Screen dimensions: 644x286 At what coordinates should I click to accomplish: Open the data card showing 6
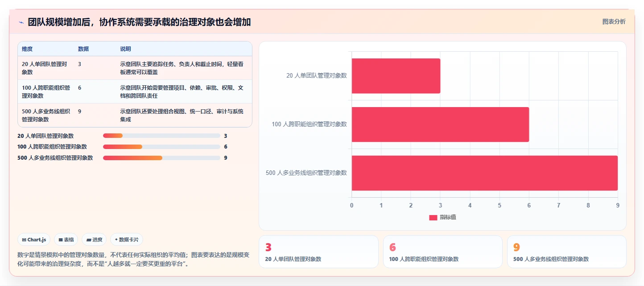443,252
